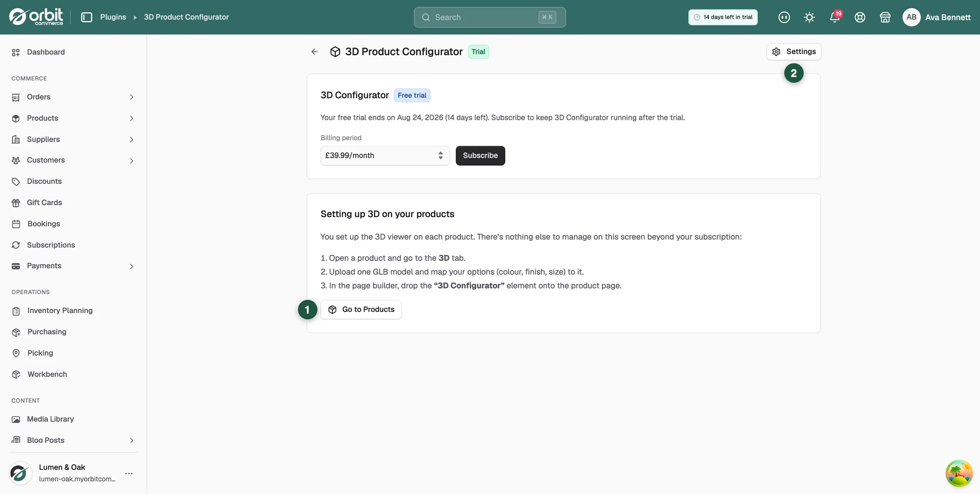Open notifications bell

click(x=835, y=17)
